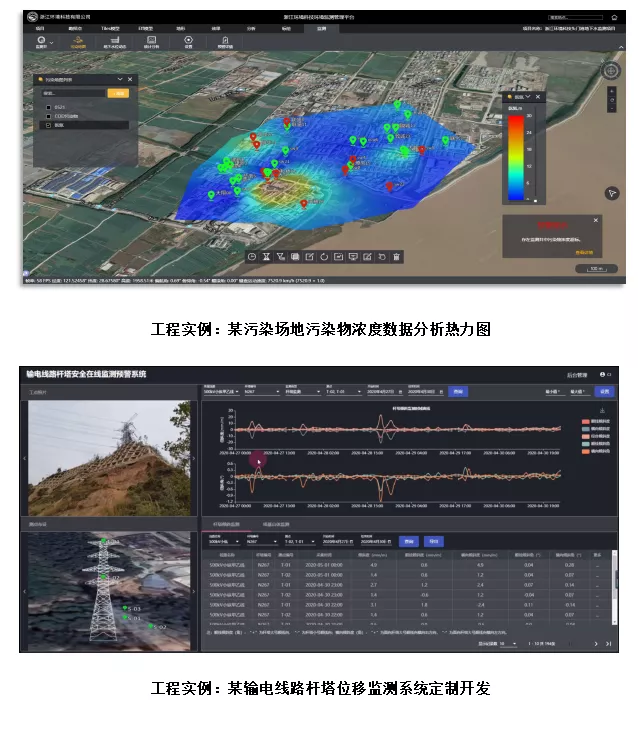The height and width of the screenshot is (753, 638).
Task: Click the trash bin icon in bottom toolbar
Action: coord(397,257)
